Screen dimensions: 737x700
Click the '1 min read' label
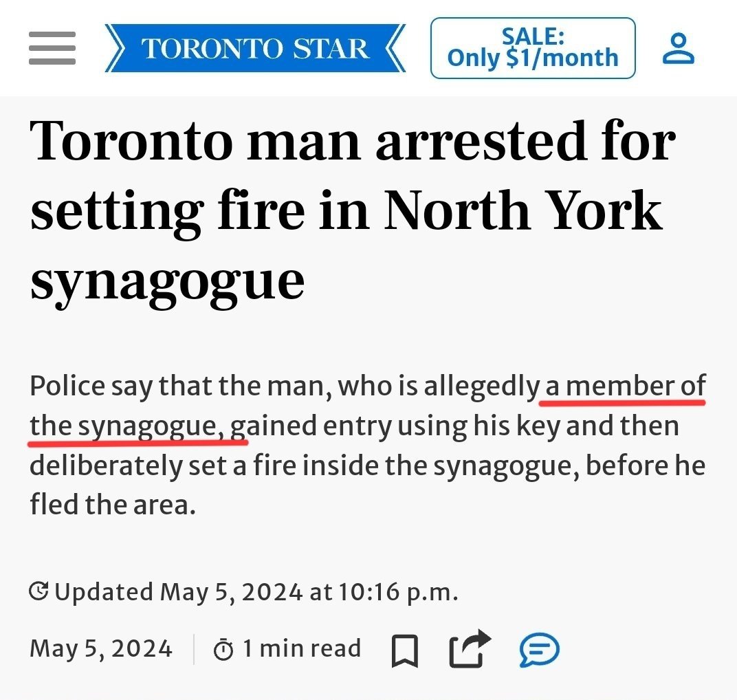[x=302, y=648]
